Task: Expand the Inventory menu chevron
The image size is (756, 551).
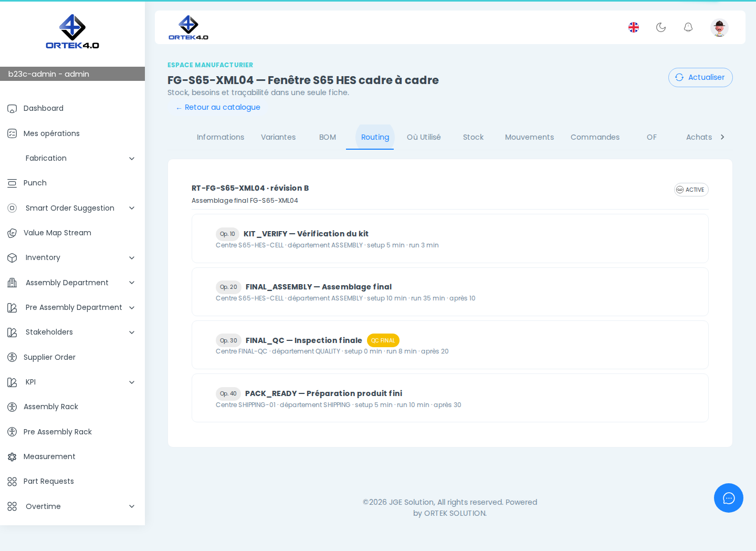Action: click(x=132, y=258)
